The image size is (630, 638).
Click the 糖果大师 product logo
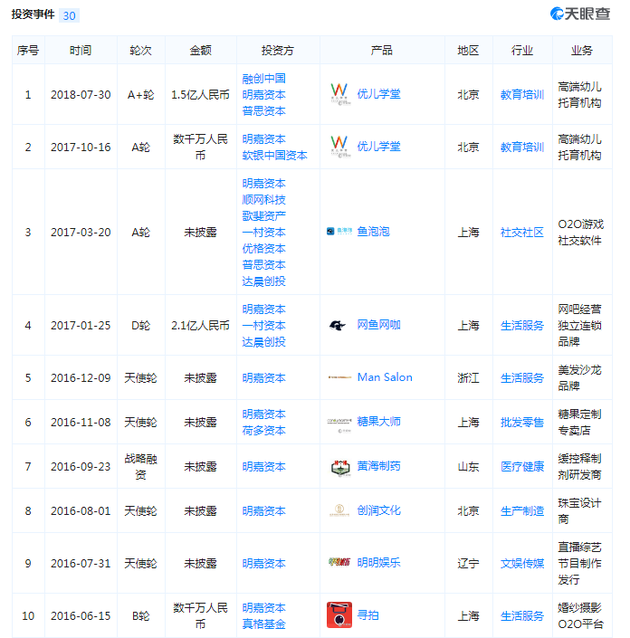(339, 422)
